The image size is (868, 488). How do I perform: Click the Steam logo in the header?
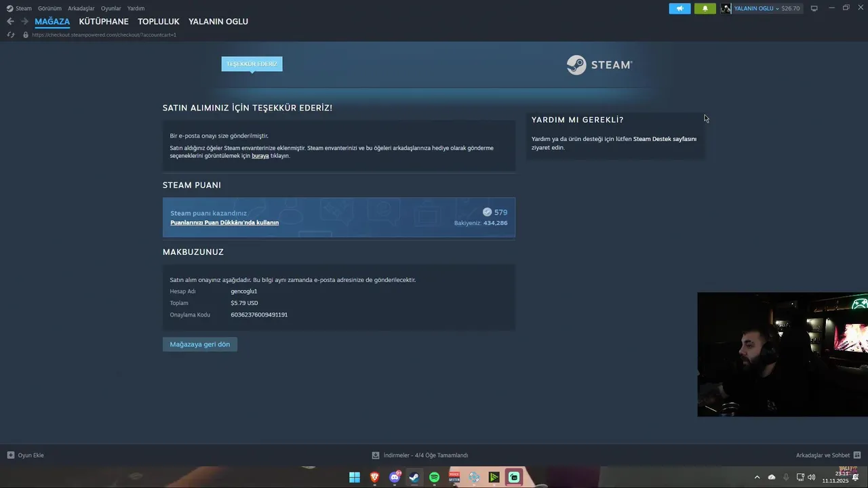coord(599,65)
